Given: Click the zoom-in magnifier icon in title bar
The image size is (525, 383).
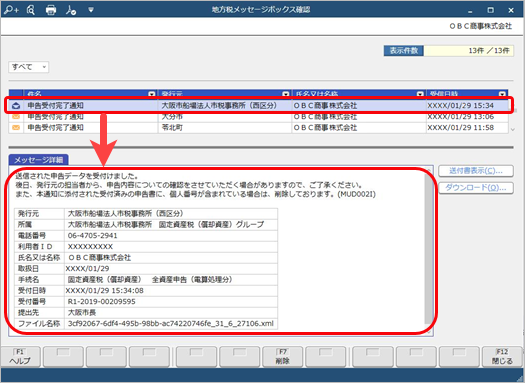Looking at the screenshot, I should tap(12, 10).
